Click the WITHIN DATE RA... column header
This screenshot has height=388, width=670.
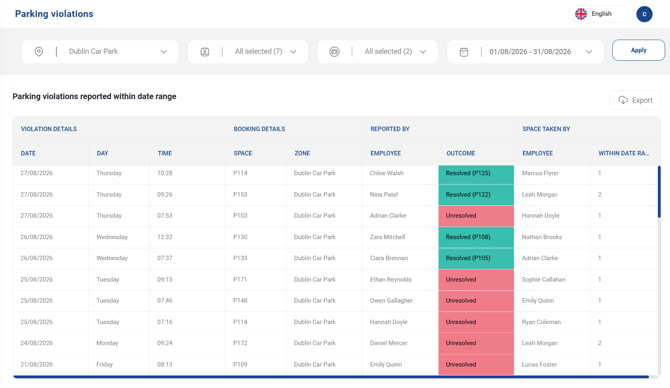[624, 153]
